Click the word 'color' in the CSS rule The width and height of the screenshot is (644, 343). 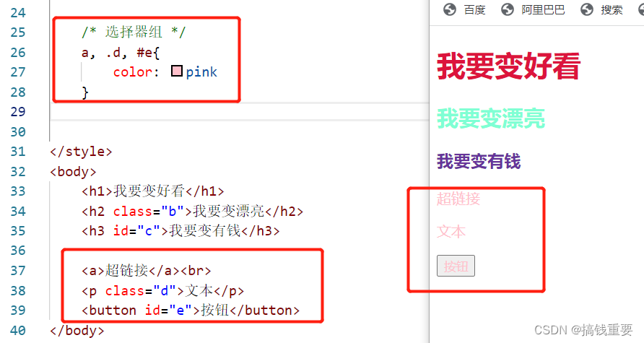(x=132, y=72)
